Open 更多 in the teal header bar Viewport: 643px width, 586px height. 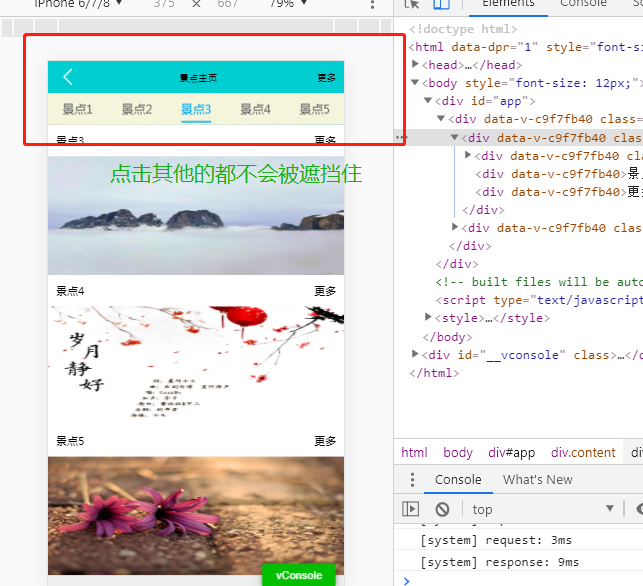pos(326,78)
